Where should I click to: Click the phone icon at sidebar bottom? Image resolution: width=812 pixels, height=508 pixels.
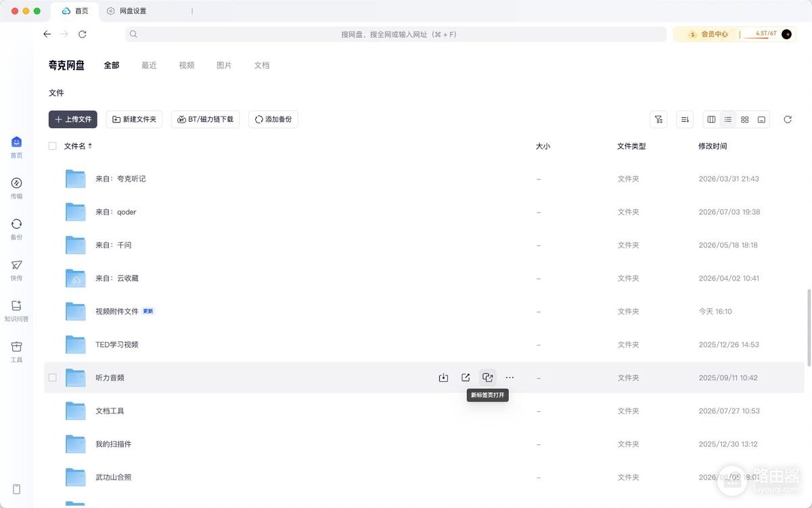pos(17,489)
